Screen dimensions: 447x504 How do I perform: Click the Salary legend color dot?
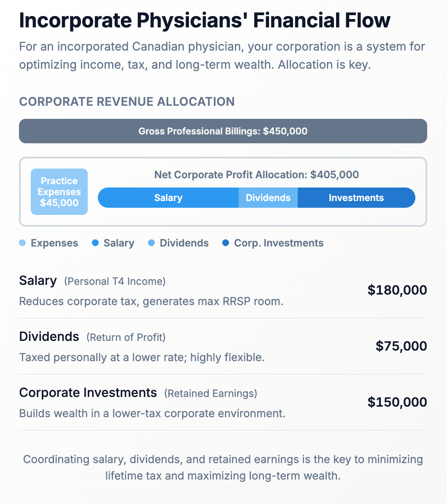pos(95,243)
